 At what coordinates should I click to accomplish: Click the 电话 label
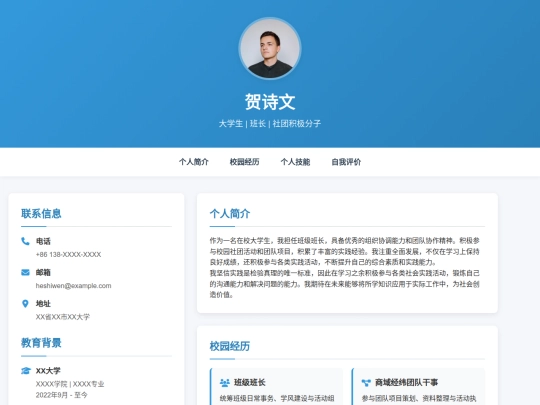(x=43, y=241)
